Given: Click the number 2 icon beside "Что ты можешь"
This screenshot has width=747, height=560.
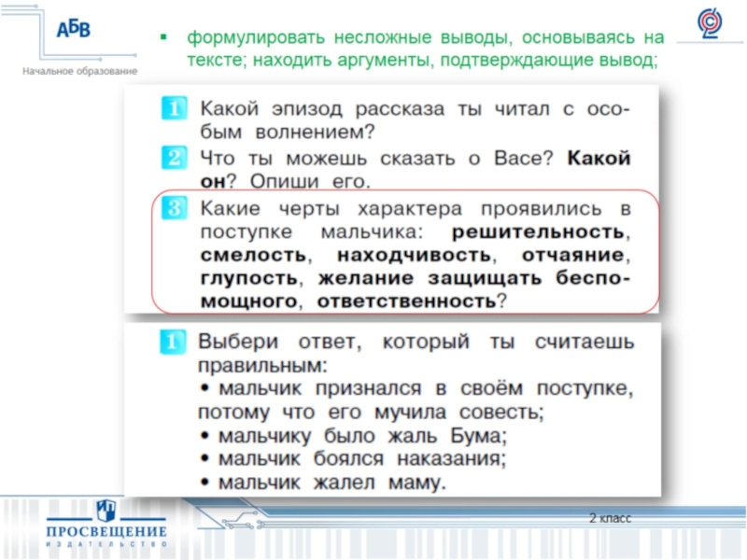Looking at the screenshot, I should 174,159.
